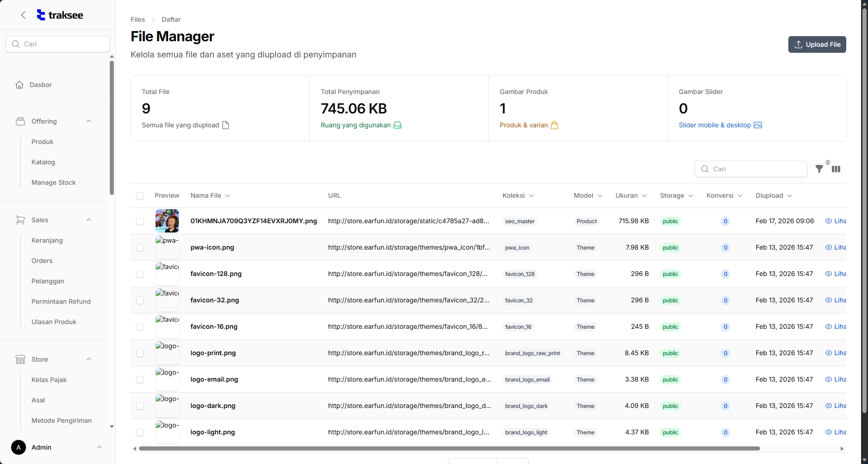
Task: Expand the Admin user menu chevron
Action: tap(99, 447)
